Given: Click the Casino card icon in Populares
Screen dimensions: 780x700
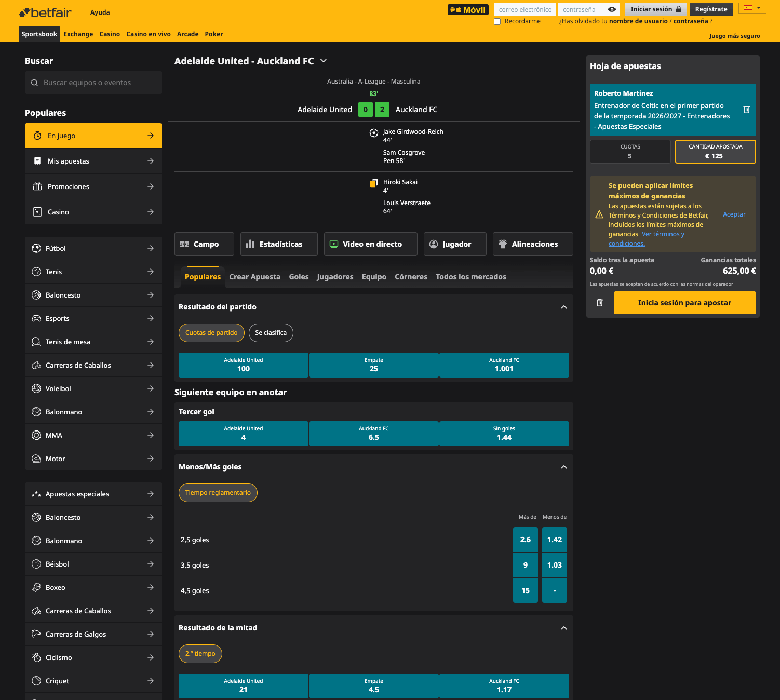Looking at the screenshot, I should coord(37,212).
